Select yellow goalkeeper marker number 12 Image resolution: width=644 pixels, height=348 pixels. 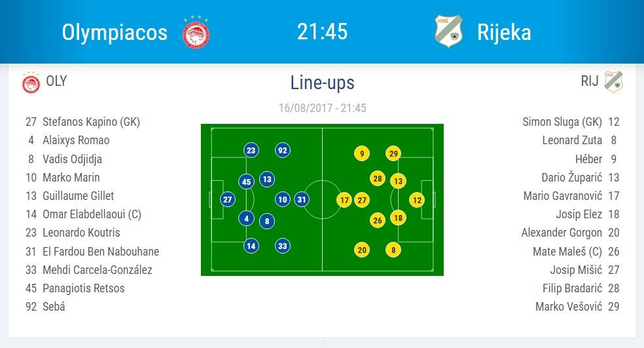coord(417,200)
